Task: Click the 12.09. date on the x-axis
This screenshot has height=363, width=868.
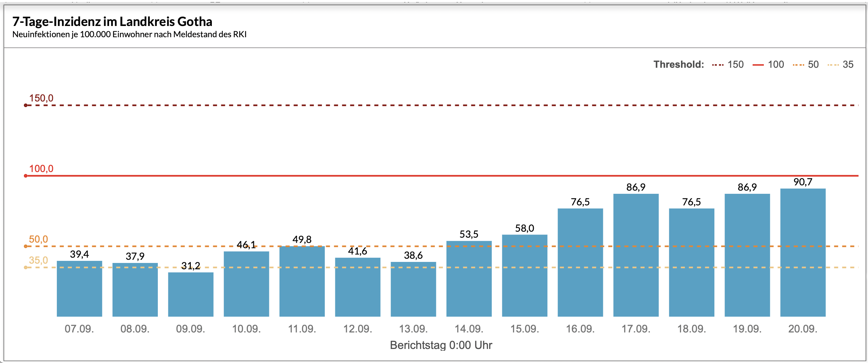Action: click(358, 329)
